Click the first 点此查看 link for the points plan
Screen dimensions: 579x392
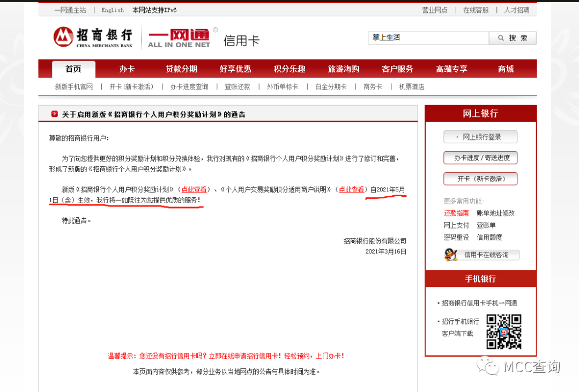tap(194, 189)
